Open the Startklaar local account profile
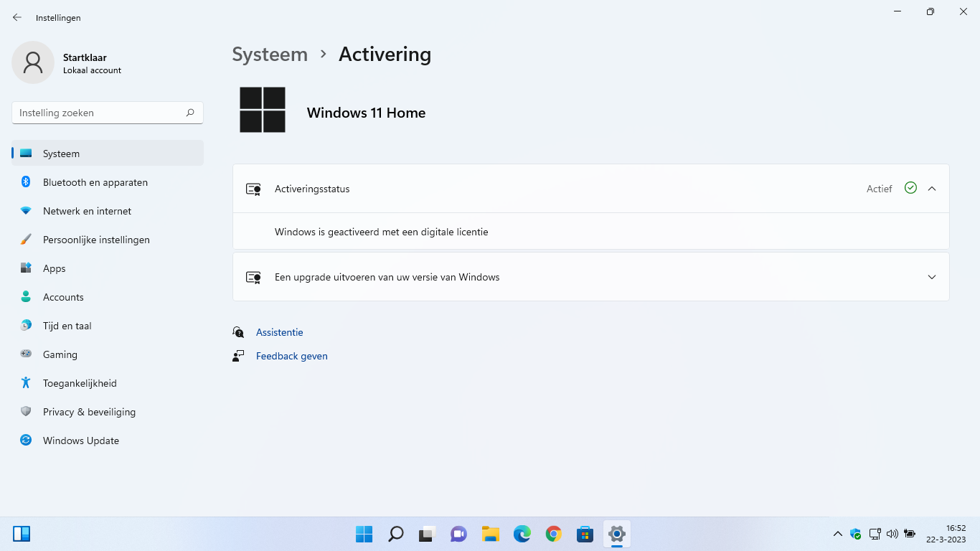Viewport: 980px width, 551px height. (x=67, y=63)
